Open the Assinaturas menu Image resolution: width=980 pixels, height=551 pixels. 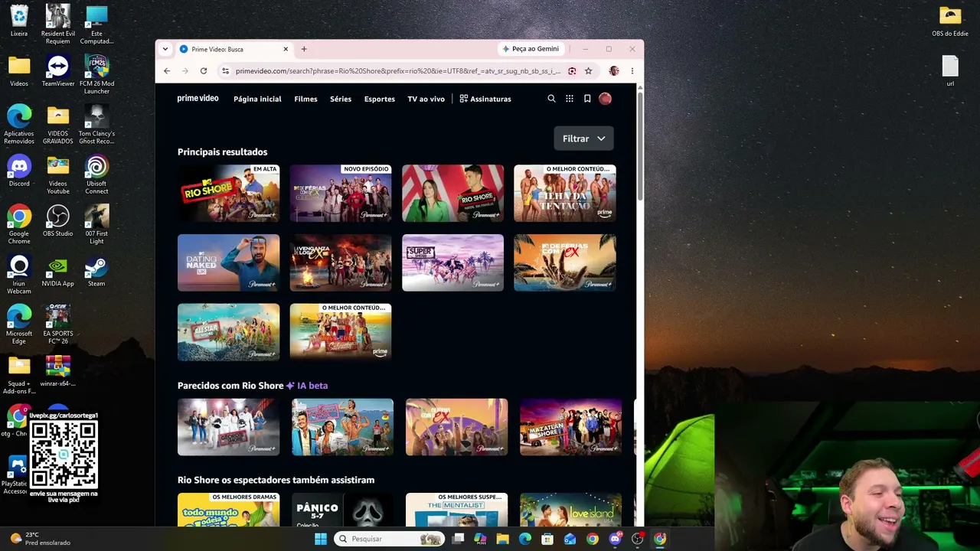point(485,99)
